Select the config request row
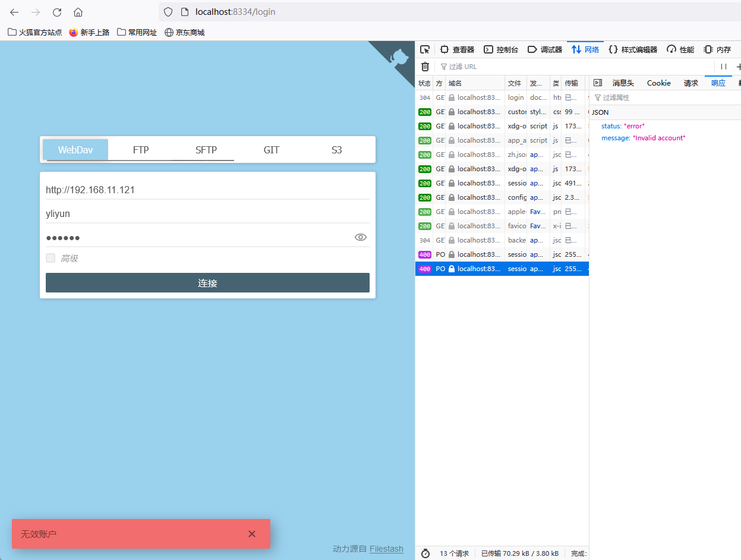Image resolution: width=741 pixels, height=560 pixels. 502,197
